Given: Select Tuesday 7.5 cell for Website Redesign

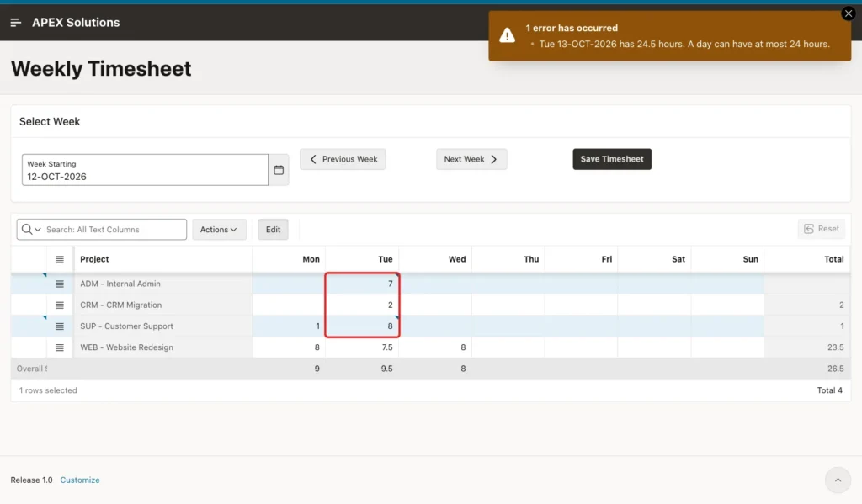Looking at the screenshot, I should pyautogui.click(x=362, y=347).
